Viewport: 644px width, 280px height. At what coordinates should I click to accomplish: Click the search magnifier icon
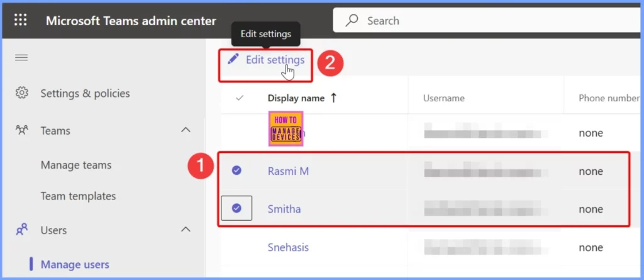click(352, 21)
